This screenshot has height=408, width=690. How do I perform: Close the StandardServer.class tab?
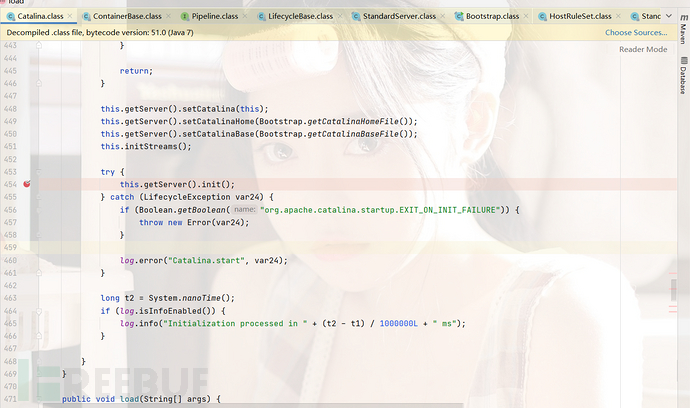point(443,16)
